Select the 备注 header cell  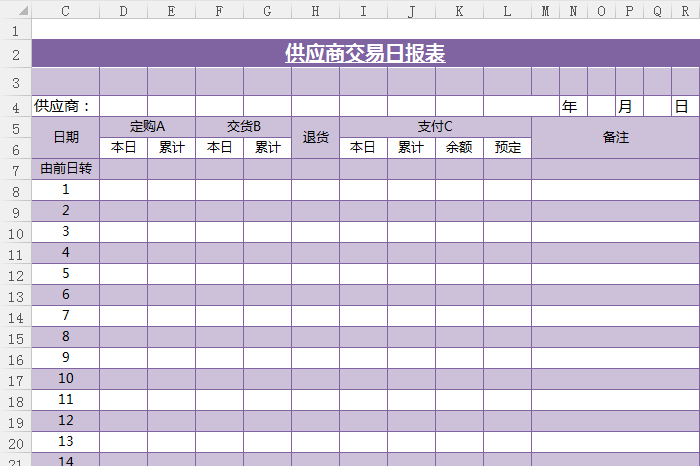pos(615,137)
